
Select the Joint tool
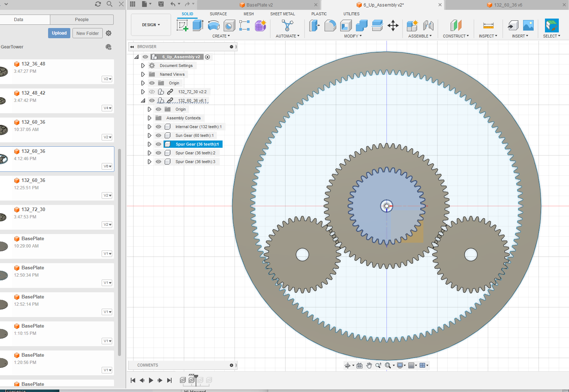[428, 25]
